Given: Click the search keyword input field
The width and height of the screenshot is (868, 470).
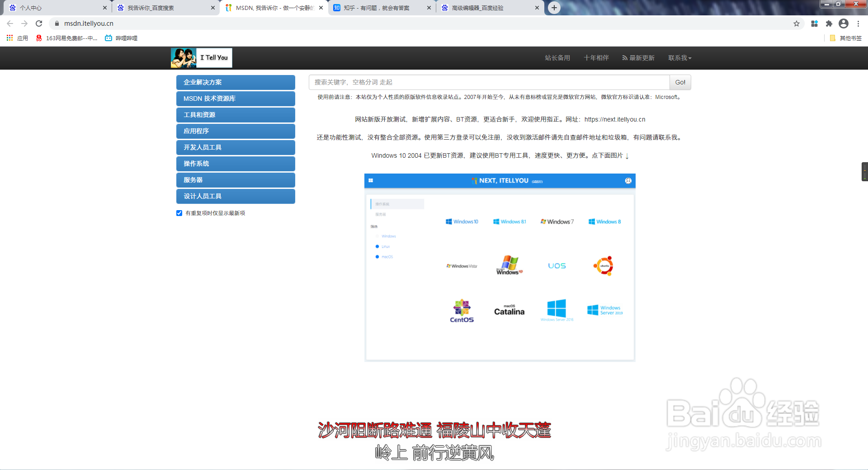Looking at the screenshot, I should point(489,82).
